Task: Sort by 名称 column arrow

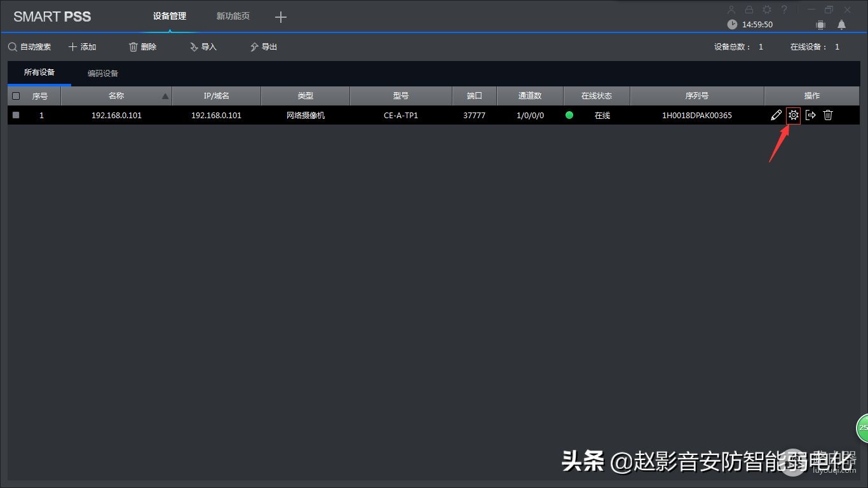Action: point(165,97)
